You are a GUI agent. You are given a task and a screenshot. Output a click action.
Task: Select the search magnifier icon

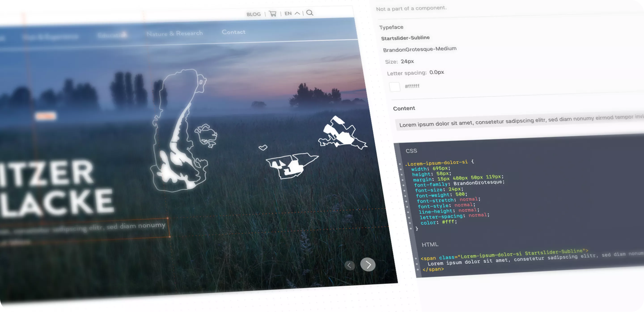[x=310, y=13]
